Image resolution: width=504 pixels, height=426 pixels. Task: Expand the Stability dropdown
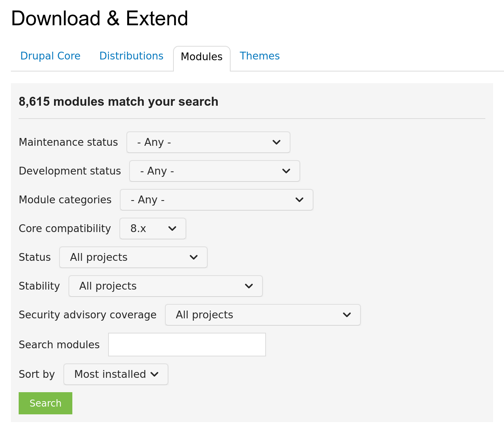tap(165, 286)
